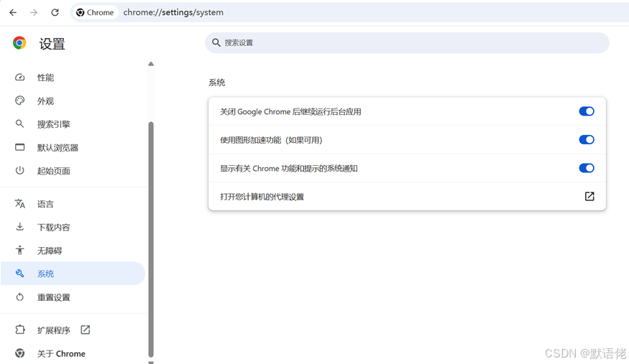Reload the page with the refresh icon
This screenshot has width=629, height=364.
pyautogui.click(x=55, y=12)
